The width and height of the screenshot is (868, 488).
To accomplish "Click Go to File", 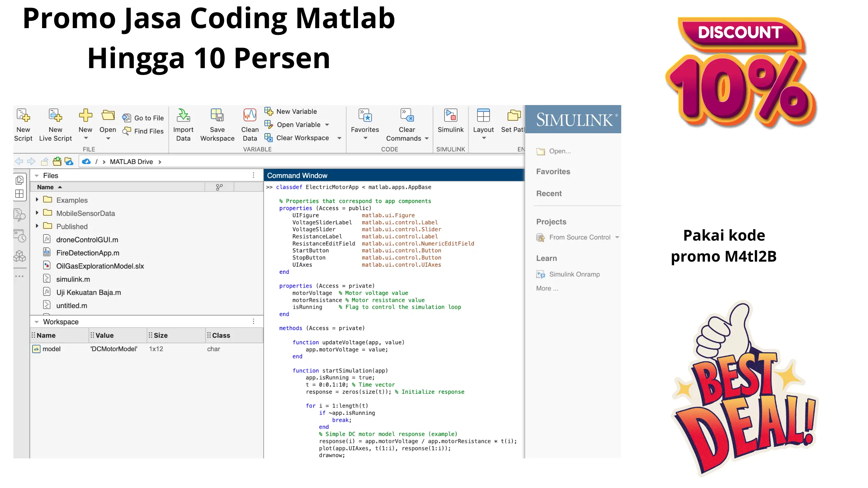I will click(143, 118).
